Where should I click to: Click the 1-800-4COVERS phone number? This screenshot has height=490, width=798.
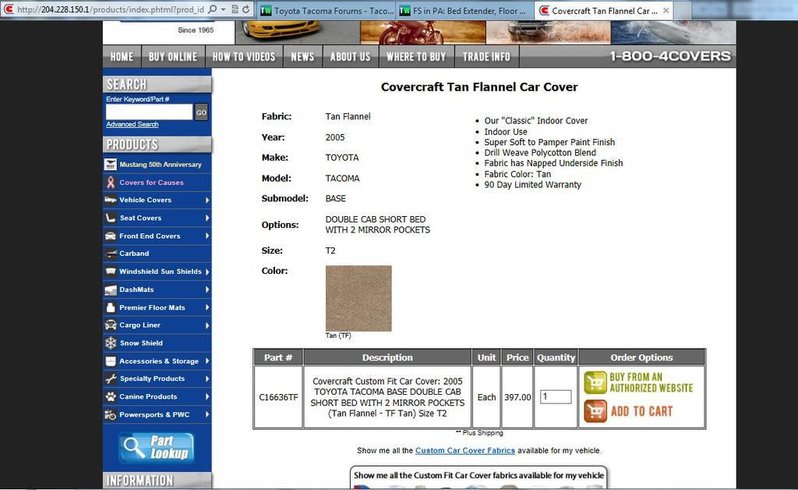point(670,56)
